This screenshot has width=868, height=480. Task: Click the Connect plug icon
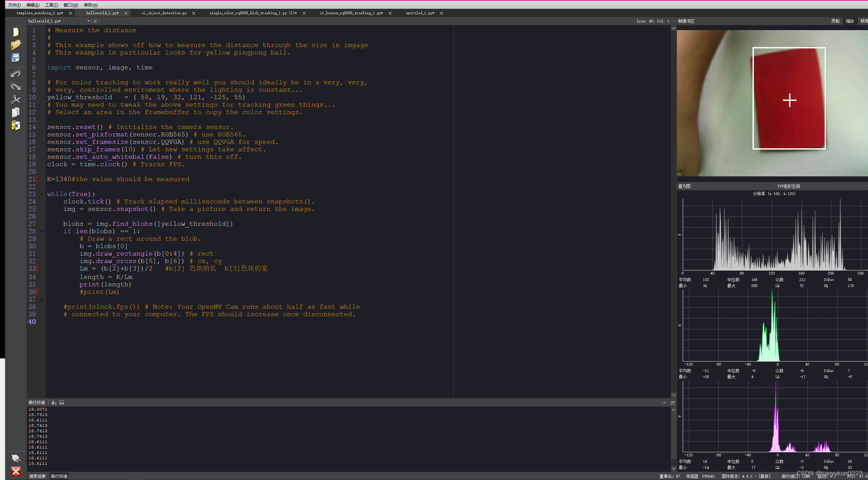(16, 458)
